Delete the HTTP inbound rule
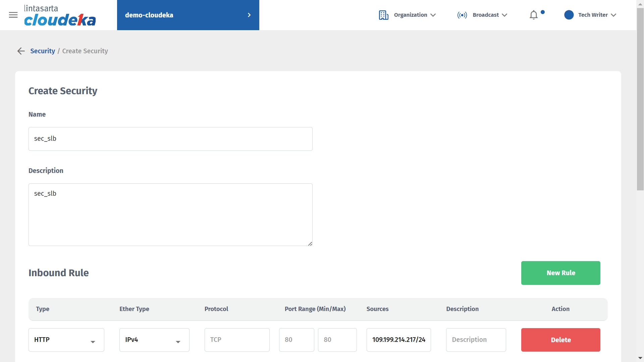This screenshot has height=362, width=644. click(x=560, y=340)
